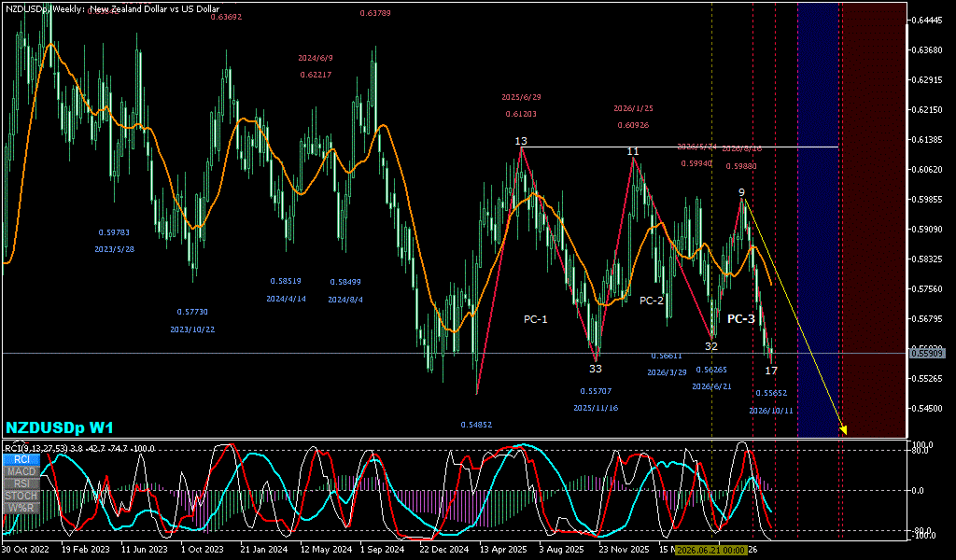This screenshot has width=956, height=560.
Task: Select the date label 2025/6/29
Action: tap(521, 97)
